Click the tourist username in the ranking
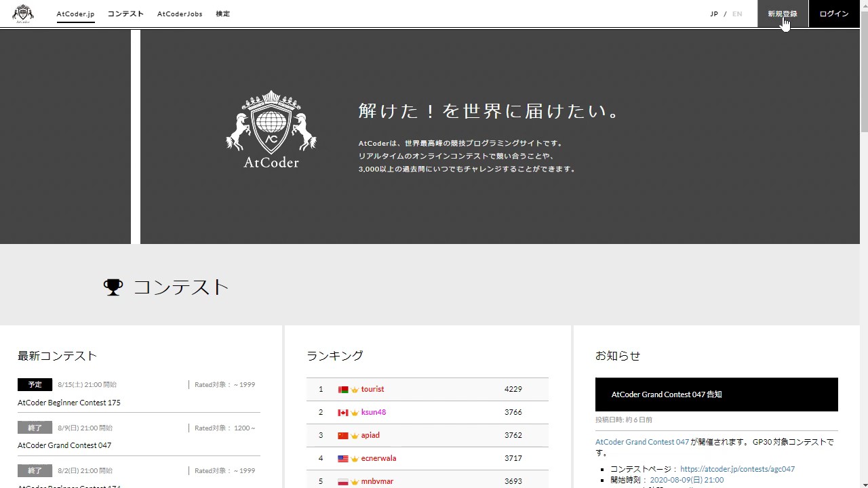This screenshot has height=488, width=868. [x=372, y=389]
